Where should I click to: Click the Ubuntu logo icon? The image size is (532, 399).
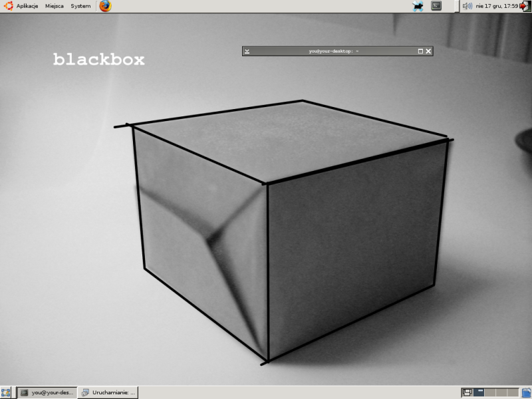(x=8, y=6)
